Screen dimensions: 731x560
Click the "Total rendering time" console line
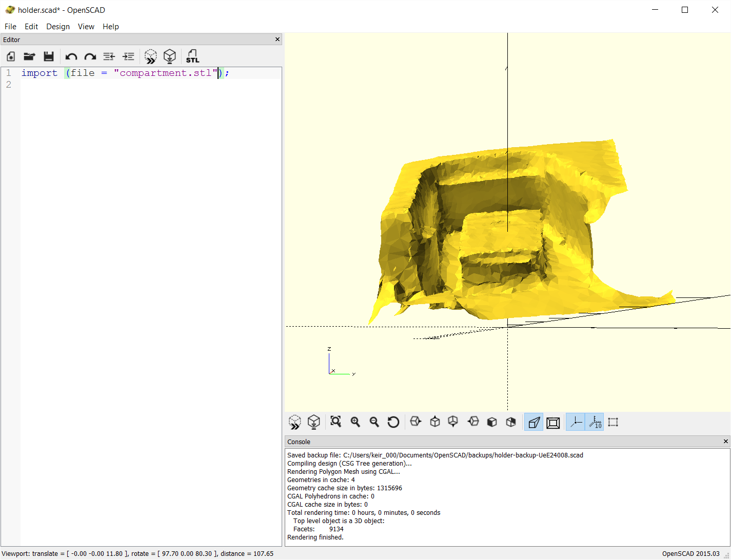pos(364,513)
